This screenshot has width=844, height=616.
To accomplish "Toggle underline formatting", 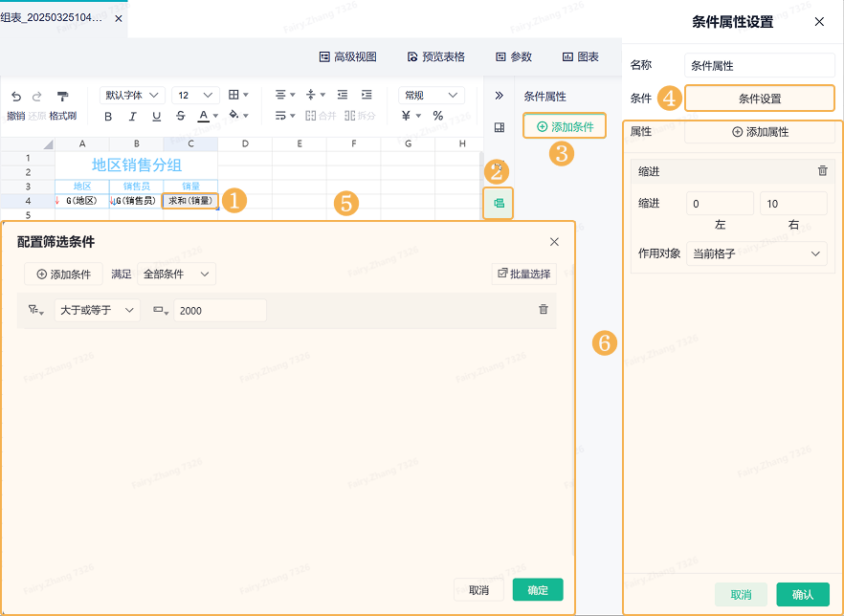I will coord(156,116).
